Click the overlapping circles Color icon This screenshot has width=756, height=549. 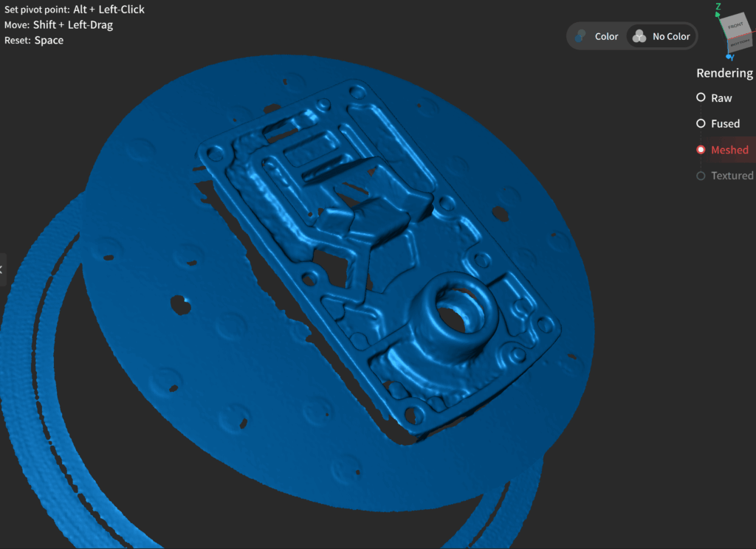tap(582, 36)
